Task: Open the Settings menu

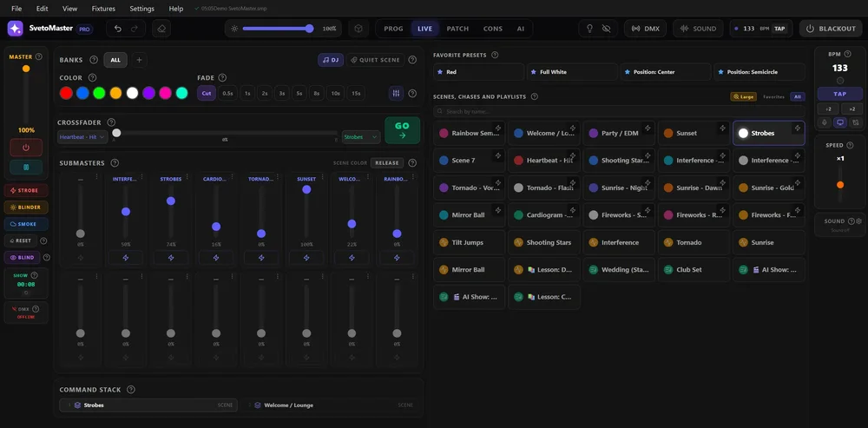Action: pyautogui.click(x=142, y=9)
